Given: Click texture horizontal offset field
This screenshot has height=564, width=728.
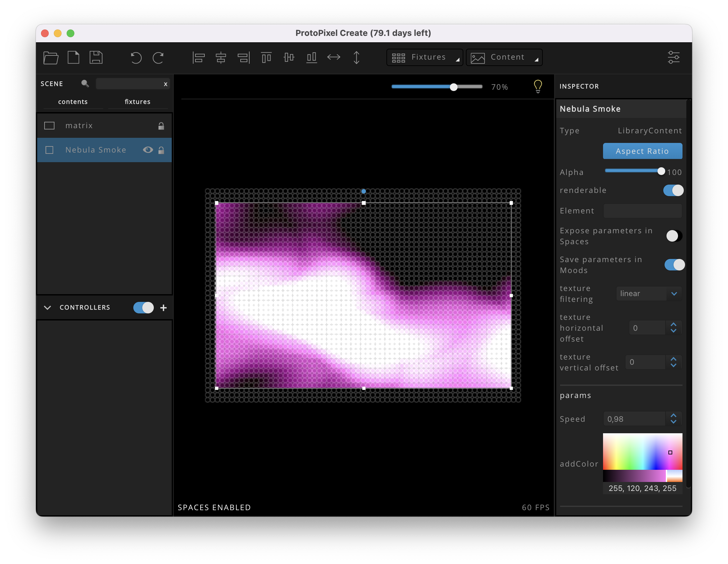Looking at the screenshot, I should tap(647, 328).
